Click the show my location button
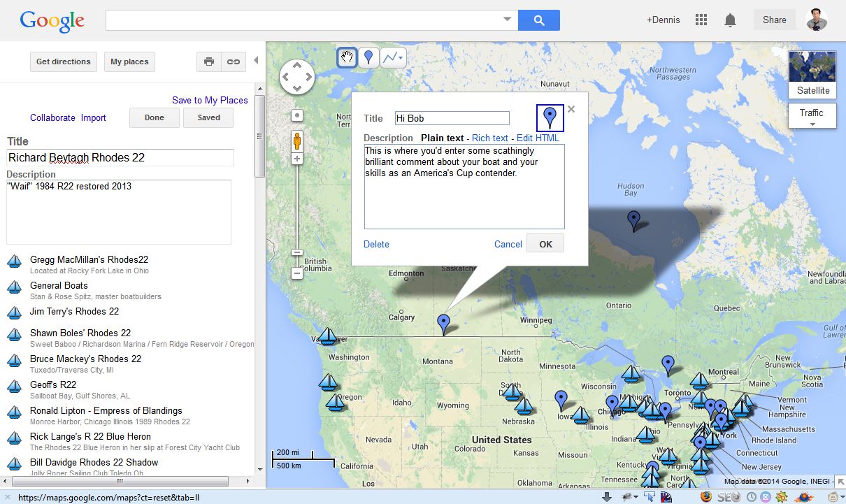Viewport: 846px width, 504px height. 297,115
